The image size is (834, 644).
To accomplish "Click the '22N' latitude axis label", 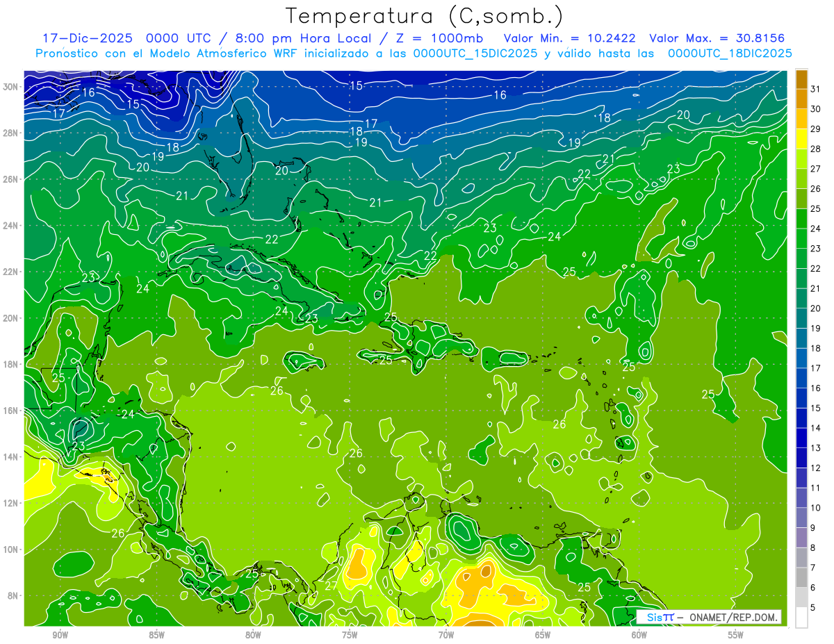I will click(10, 272).
